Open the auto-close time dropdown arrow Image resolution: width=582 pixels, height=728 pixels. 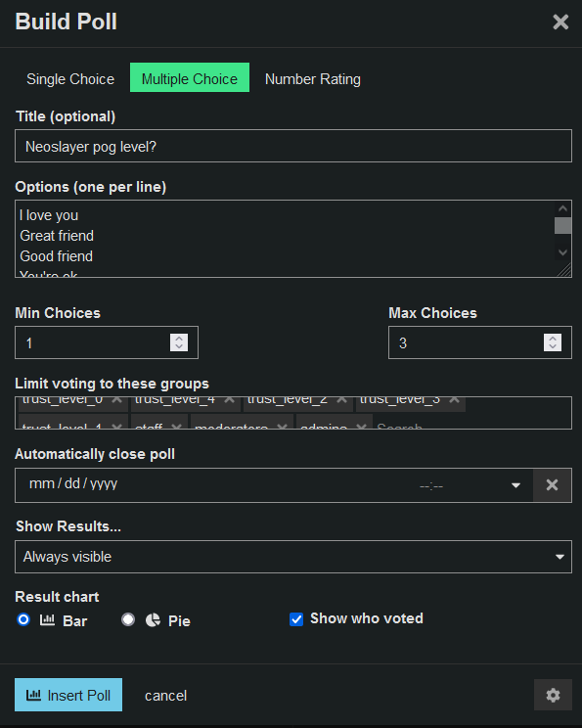pyautogui.click(x=515, y=485)
